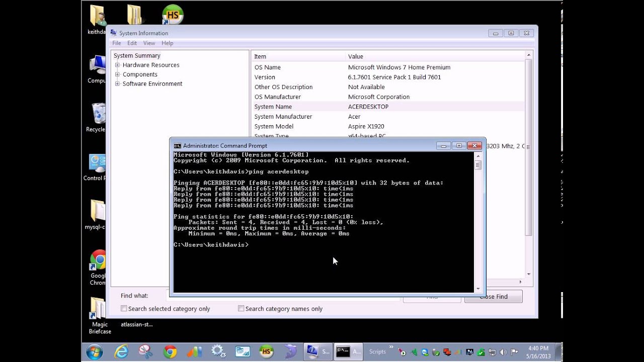
Task: Click the Command Prompt title bar icon
Action: 178,146
